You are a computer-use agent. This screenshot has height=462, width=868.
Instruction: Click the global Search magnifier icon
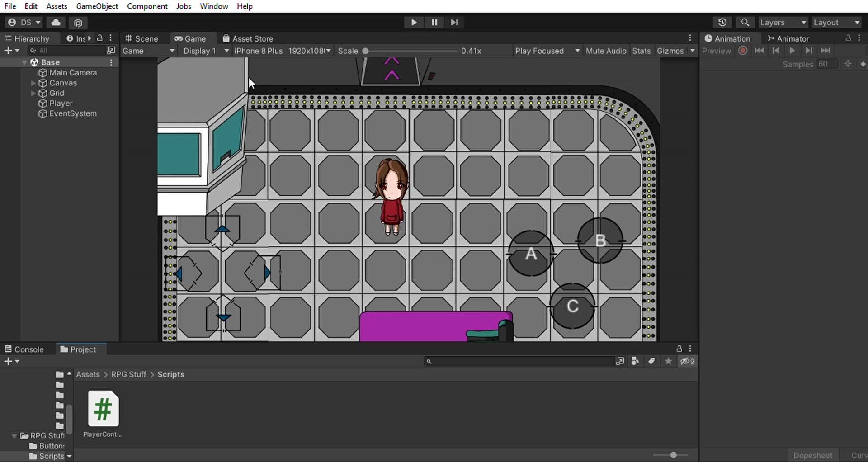[745, 22]
